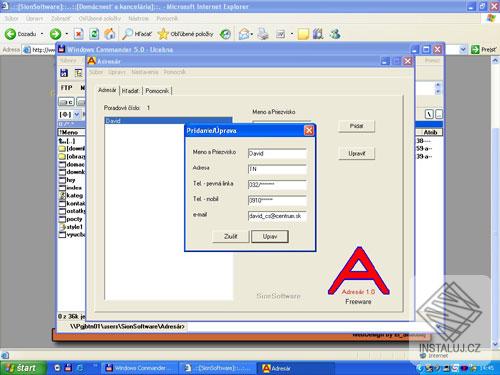The height and width of the screenshot is (375, 500).
Task: Select the pocty file in Windows Commander
Action: coord(71,219)
